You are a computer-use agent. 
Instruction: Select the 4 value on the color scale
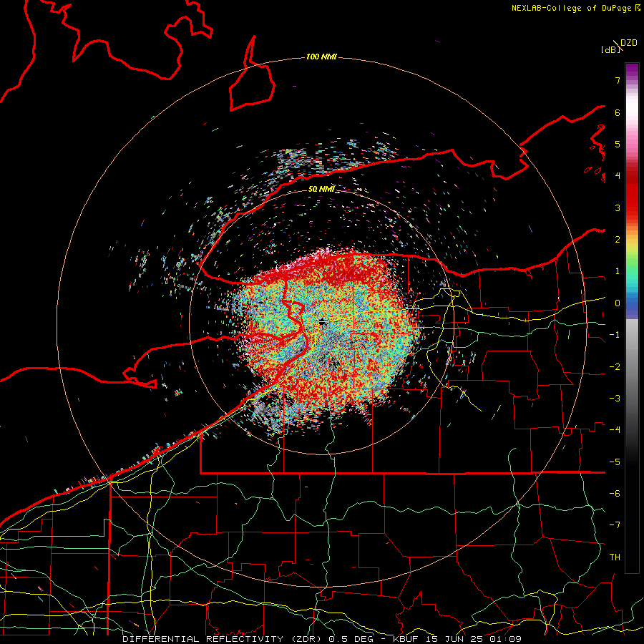point(618,176)
